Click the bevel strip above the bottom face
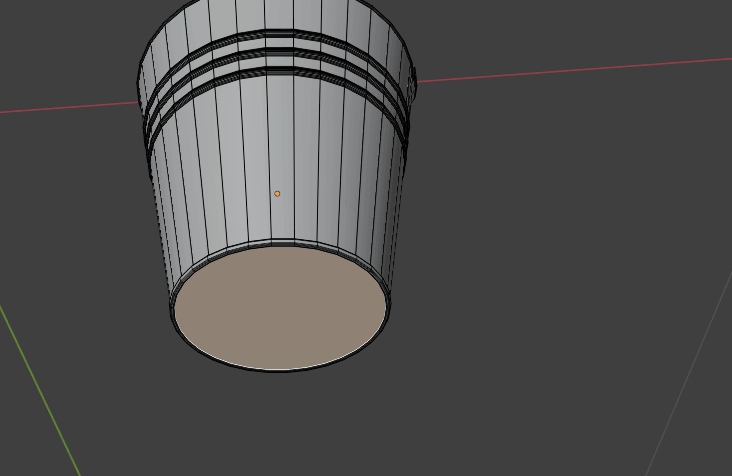The width and height of the screenshot is (732, 476). [x=280, y=244]
